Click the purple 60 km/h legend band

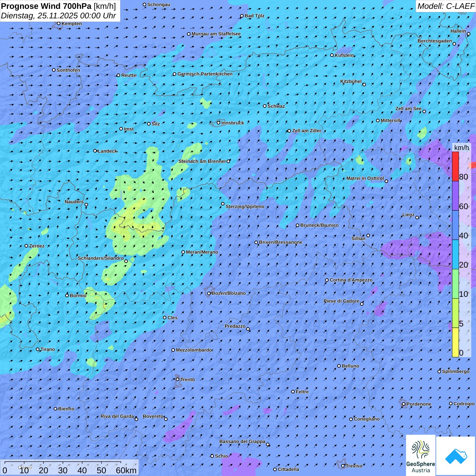tap(455, 196)
